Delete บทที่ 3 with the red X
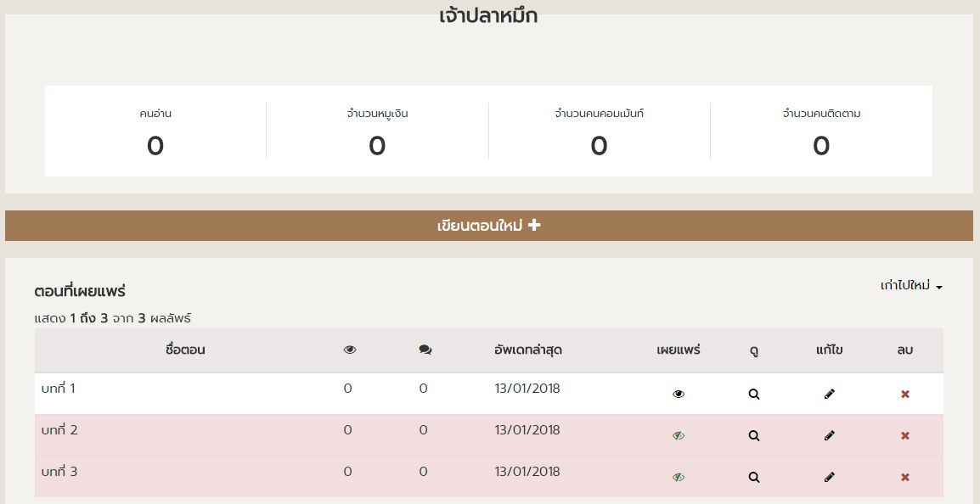Viewport: 980px width, 504px height. (x=905, y=477)
